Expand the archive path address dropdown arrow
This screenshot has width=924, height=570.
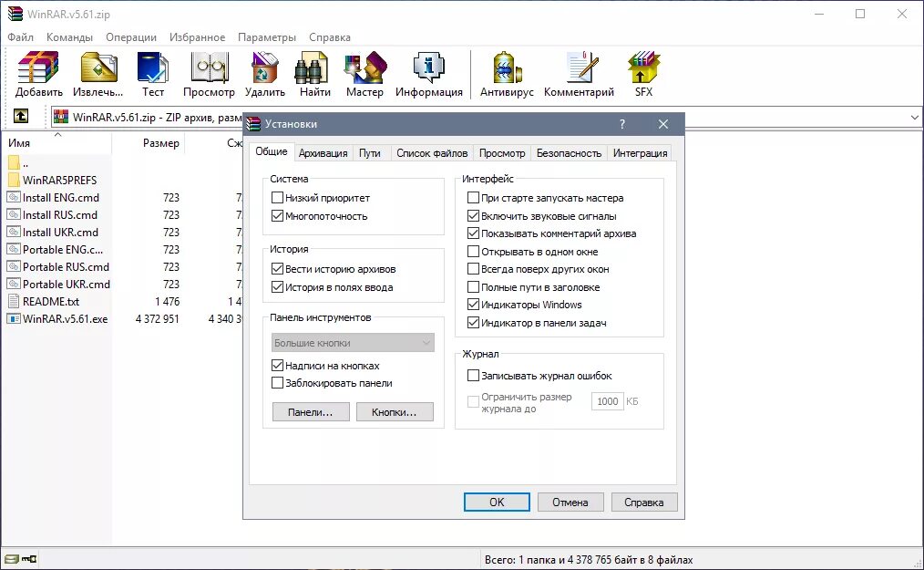coord(914,117)
